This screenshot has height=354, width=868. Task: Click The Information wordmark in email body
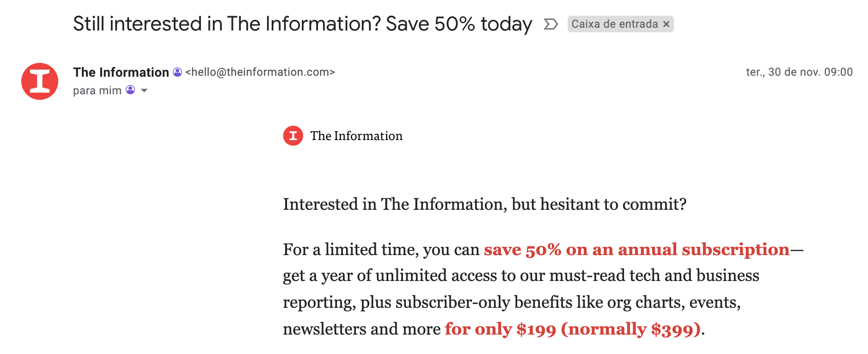[356, 136]
